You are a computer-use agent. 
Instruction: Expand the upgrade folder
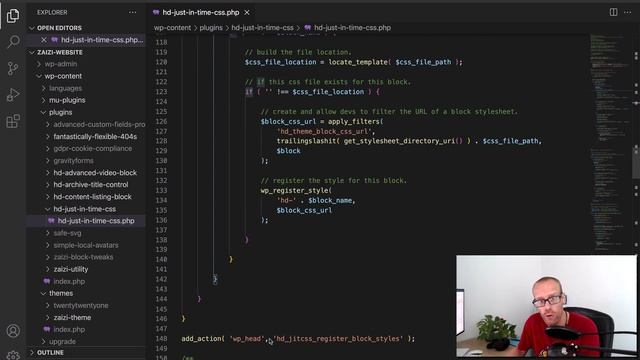(x=62, y=341)
